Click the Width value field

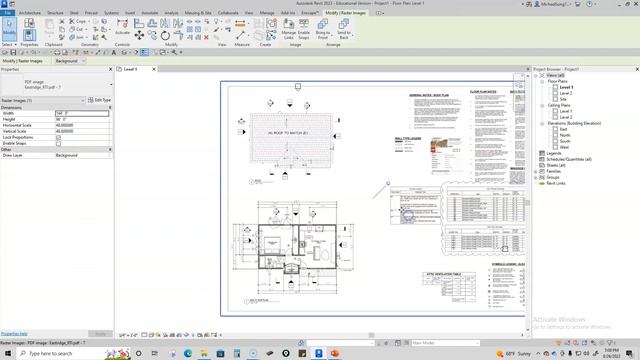82,113
